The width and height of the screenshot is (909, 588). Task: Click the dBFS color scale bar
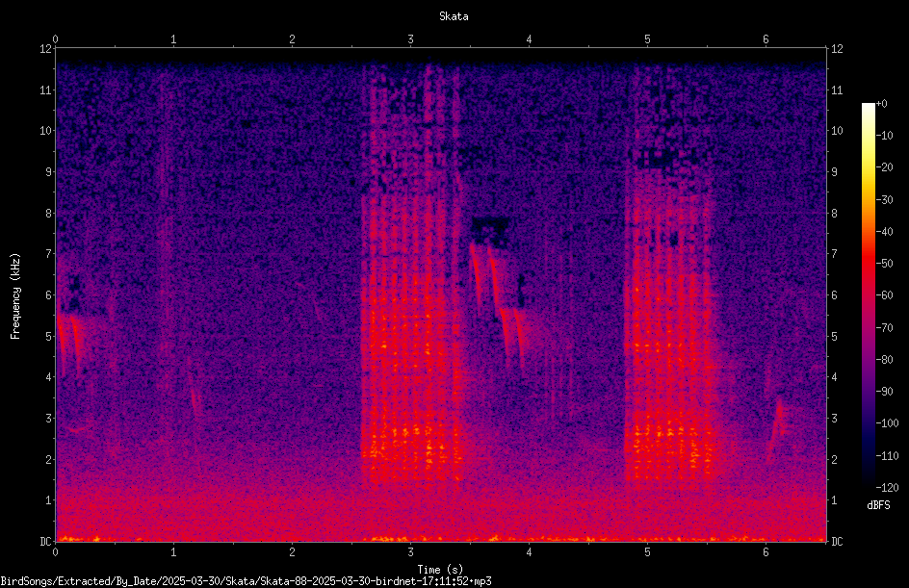pyautogui.click(x=869, y=295)
